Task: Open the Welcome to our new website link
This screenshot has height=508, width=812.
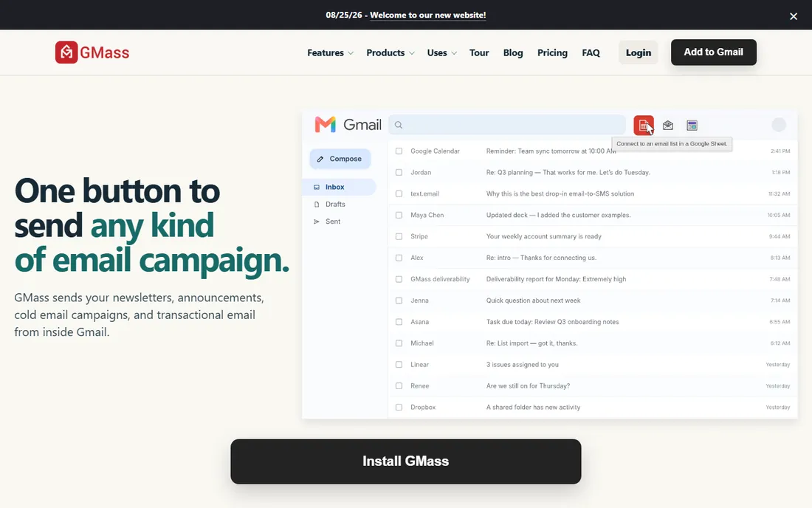Action: (x=427, y=15)
